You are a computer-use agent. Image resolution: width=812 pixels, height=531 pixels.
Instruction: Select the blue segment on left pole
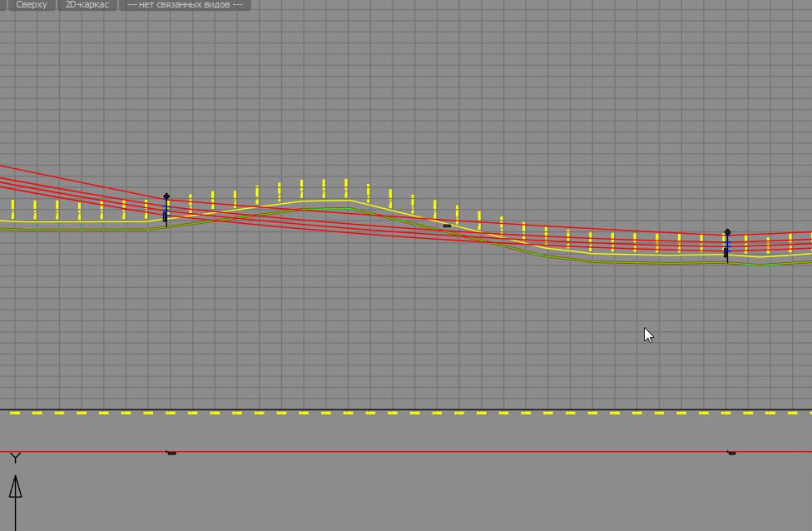click(166, 211)
